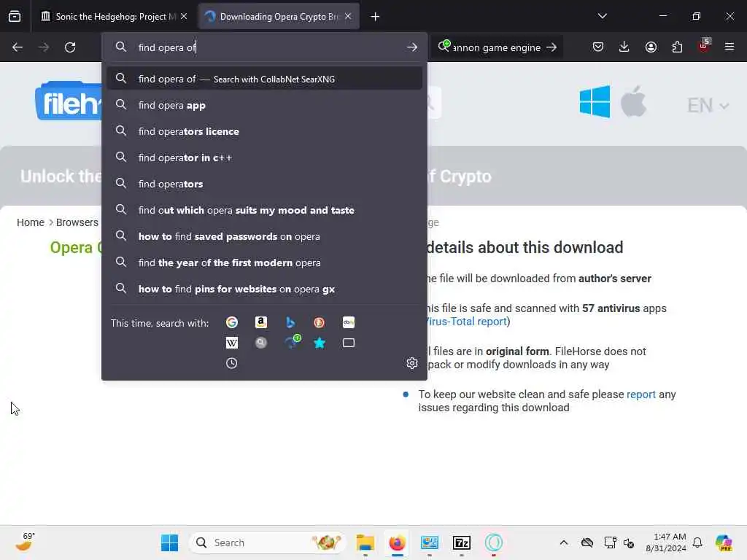This screenshot has height=560, width=747.
Task: Search this time with Amazon
Action: tap(260, 322)
